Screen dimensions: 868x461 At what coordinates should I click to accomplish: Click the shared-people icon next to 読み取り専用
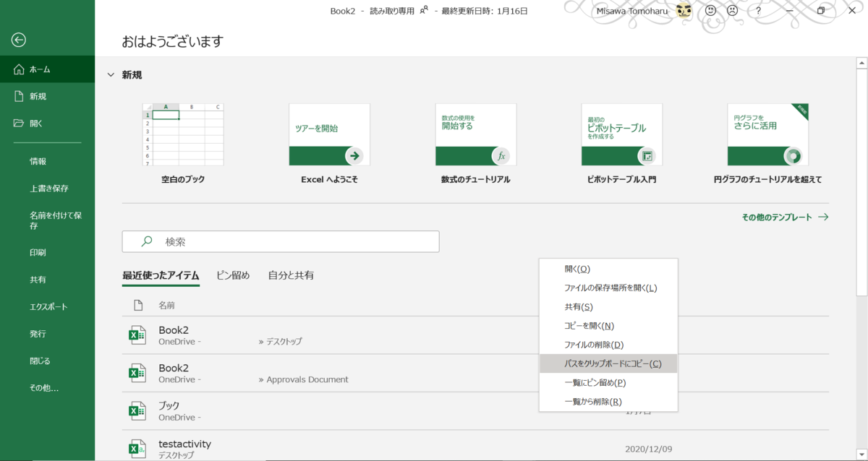click(424, 10)
